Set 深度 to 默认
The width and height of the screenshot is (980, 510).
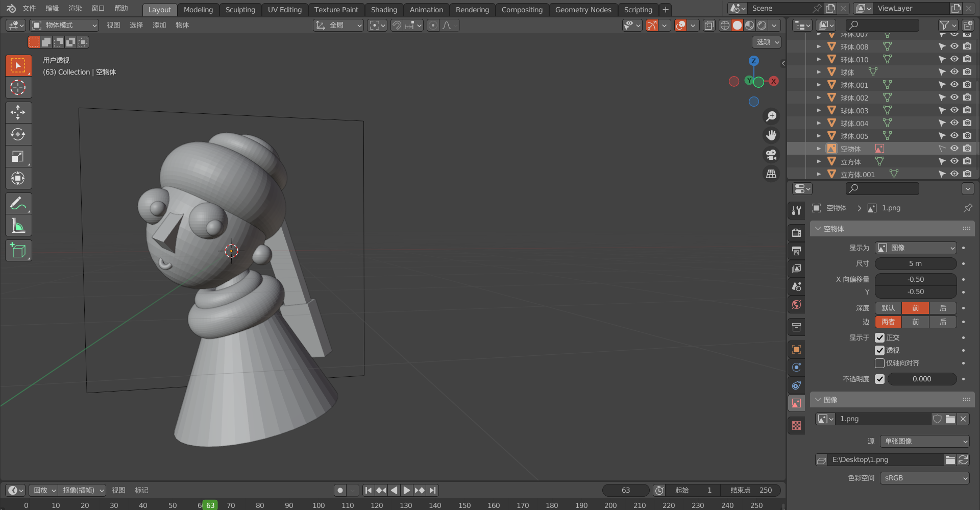tap(888, 308)
